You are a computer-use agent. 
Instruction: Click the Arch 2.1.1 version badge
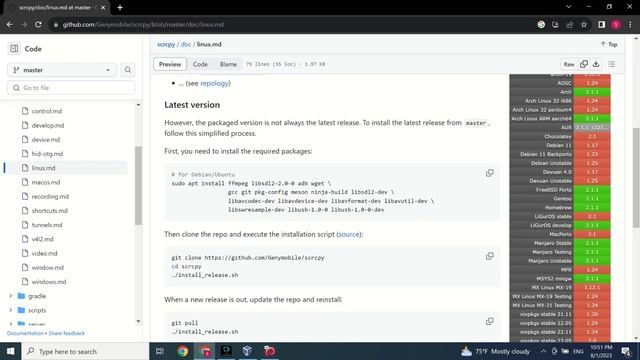click(592, 92)
